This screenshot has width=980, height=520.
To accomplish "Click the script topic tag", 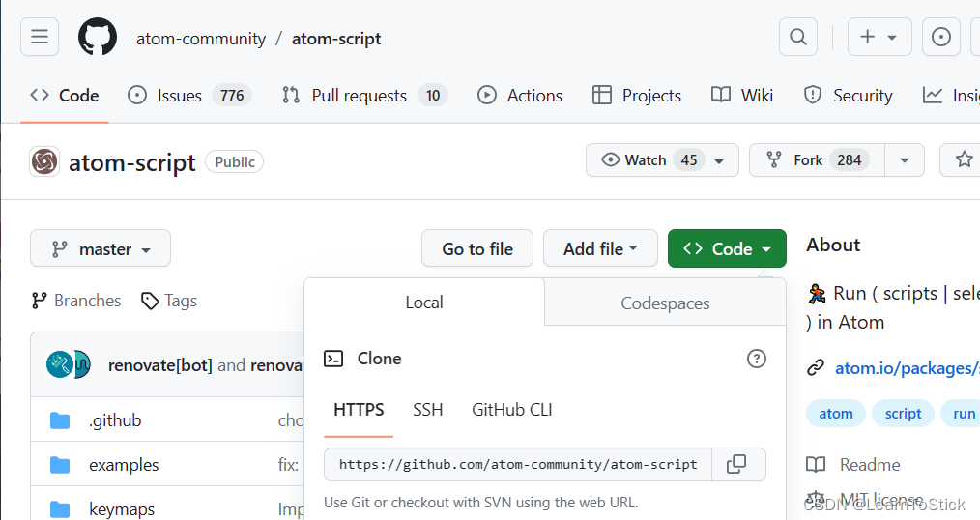I will tap(903, 414).
